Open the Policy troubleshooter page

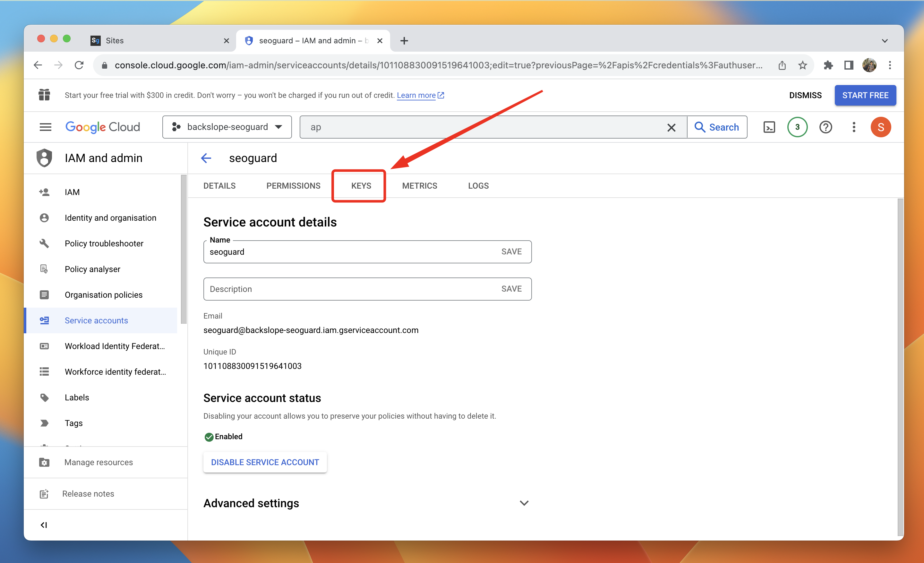[104, 243]
